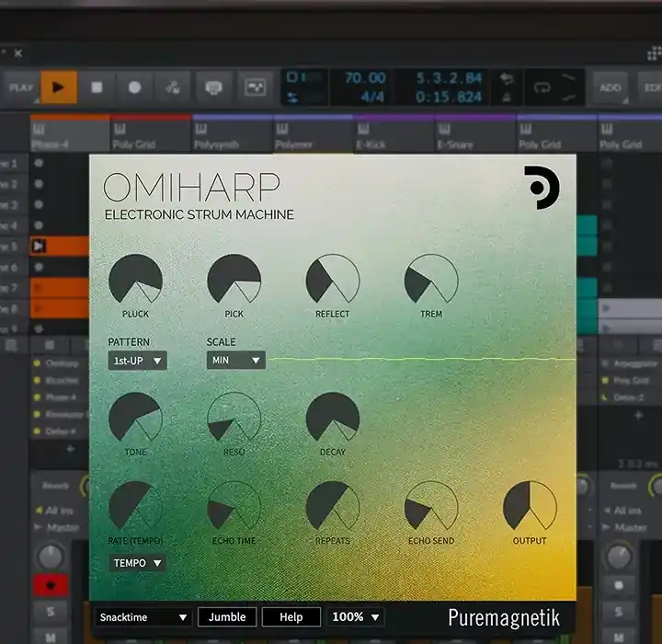The image size is (662, 644).
Task: Toggle the S solo button on right channel
Action: click(x=619, y=612)
